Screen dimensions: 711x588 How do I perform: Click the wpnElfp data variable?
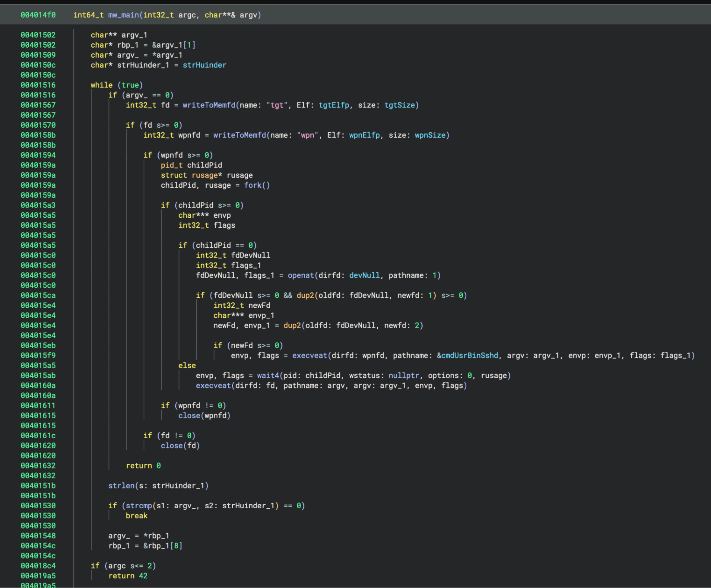[x=364, y=135]
